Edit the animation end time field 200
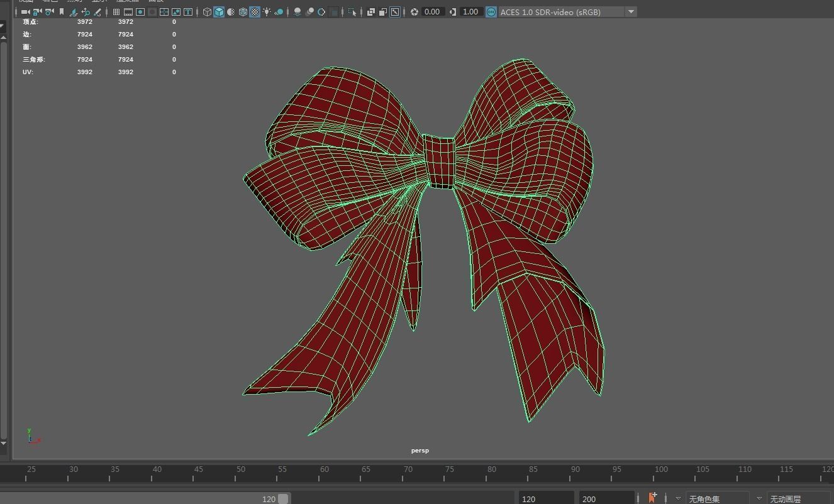This screenshot has width=834, height=504. [607, 499]
